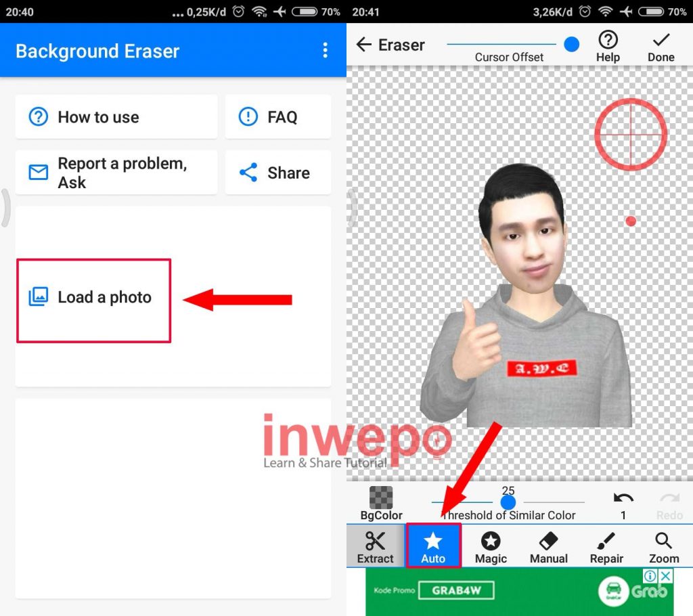Select the Repair brush tool

[606, 546]
